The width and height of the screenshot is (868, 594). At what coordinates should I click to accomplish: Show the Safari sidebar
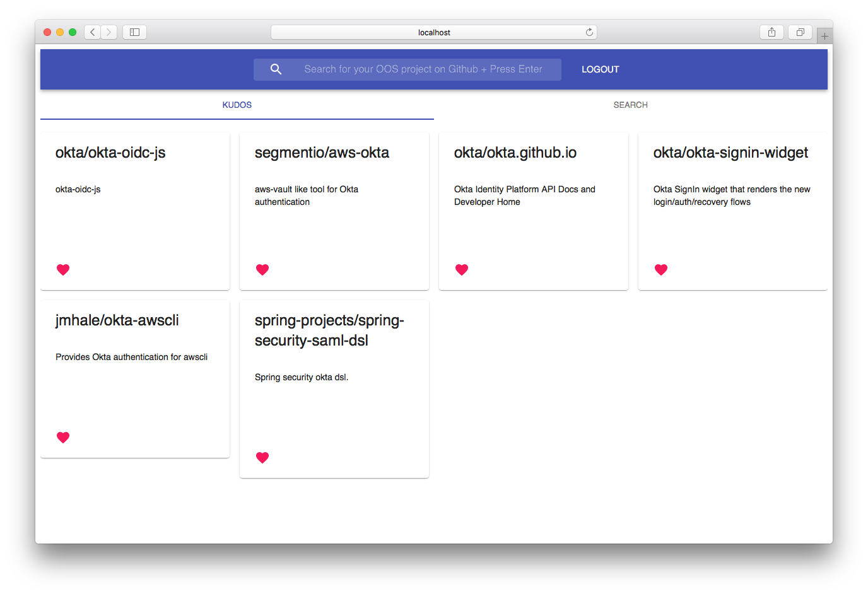[134, 32]
